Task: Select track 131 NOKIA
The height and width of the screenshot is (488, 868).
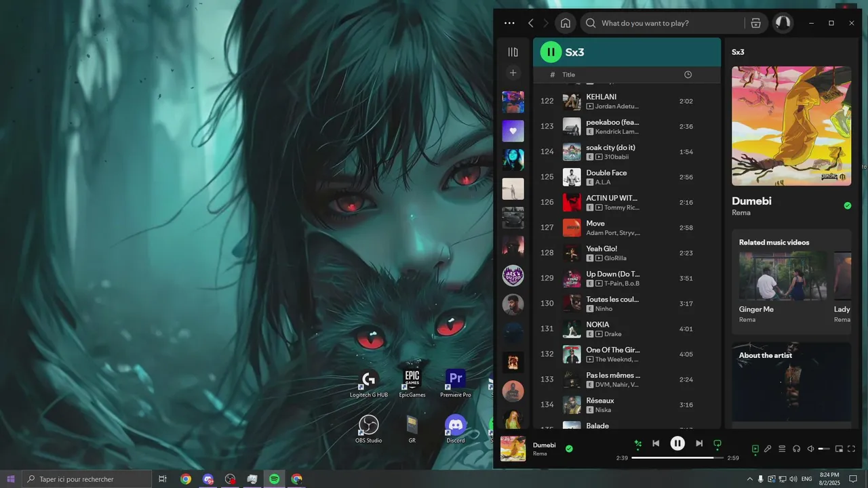Action: pyautogui.click(x=627, y=329)
